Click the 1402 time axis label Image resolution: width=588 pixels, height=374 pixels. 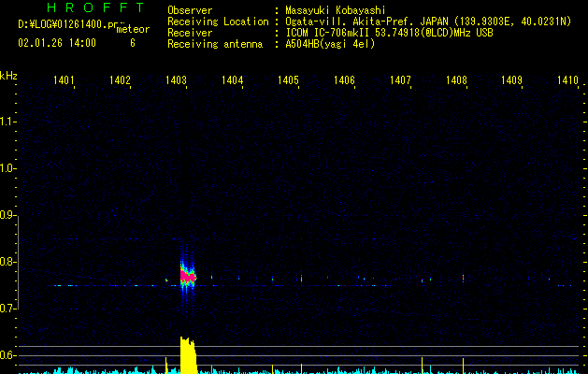pyautogui.click(x=120, y=79)
